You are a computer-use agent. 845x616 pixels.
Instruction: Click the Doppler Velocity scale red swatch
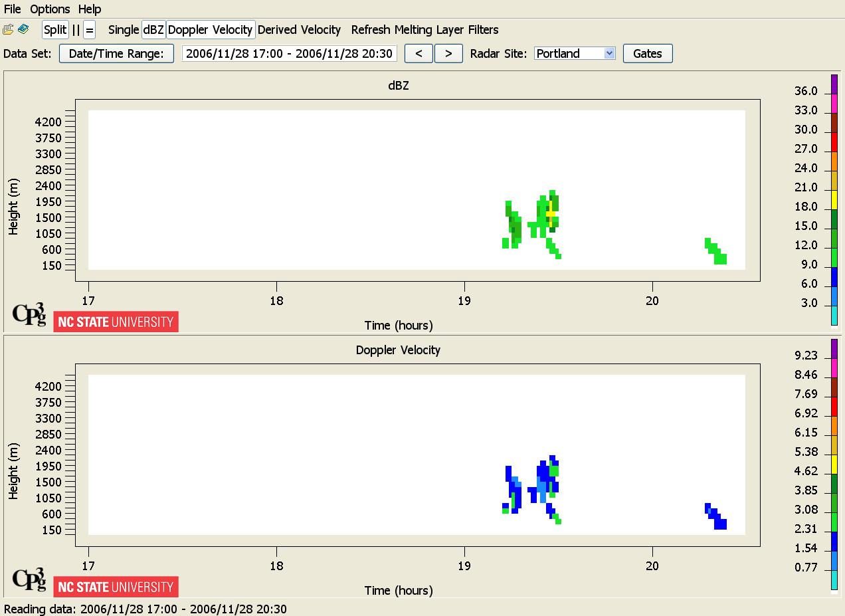coord(834,407)
